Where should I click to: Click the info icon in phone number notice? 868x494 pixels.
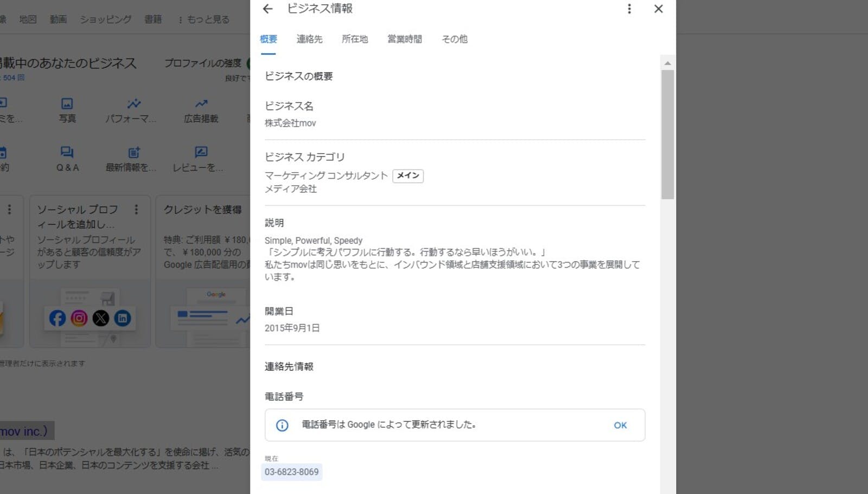pyautogui.click(x=282, y=425)
